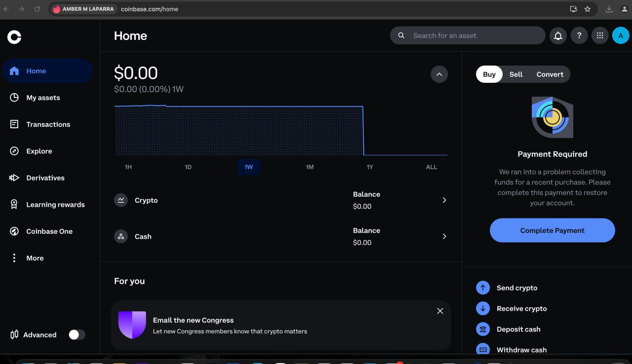The width and height of the screenshot is (632, 364).
Task: Open browser downloads icon
Action: 609,9
